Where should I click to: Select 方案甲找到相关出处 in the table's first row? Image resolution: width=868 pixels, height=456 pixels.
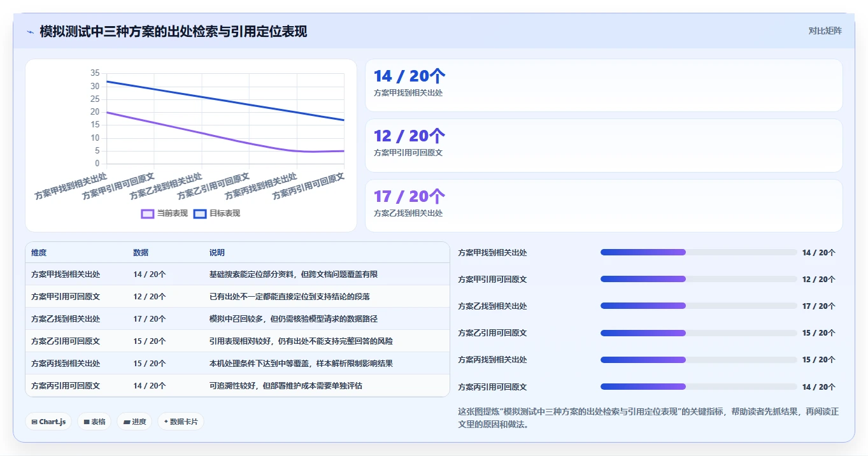click(x=66, y=274)
